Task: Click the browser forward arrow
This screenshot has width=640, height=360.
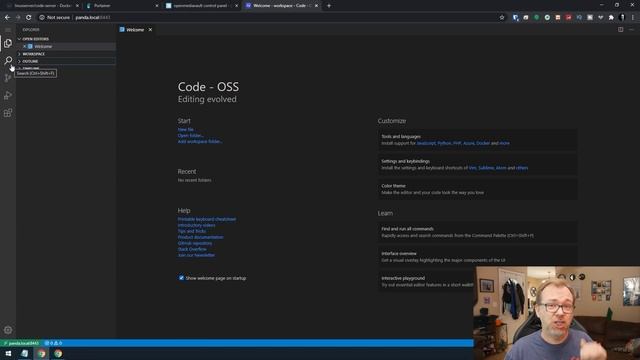Action: click(18, 18)
